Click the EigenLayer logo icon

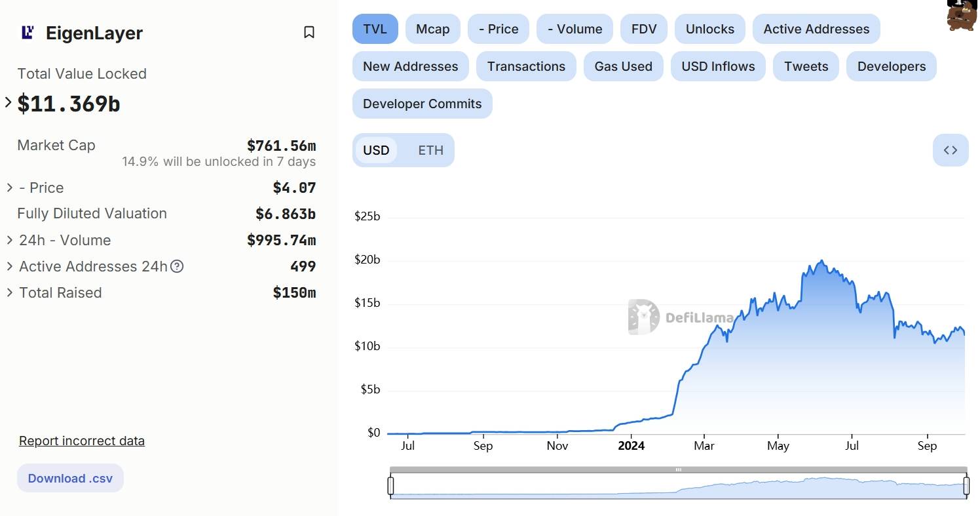point(28,32)
